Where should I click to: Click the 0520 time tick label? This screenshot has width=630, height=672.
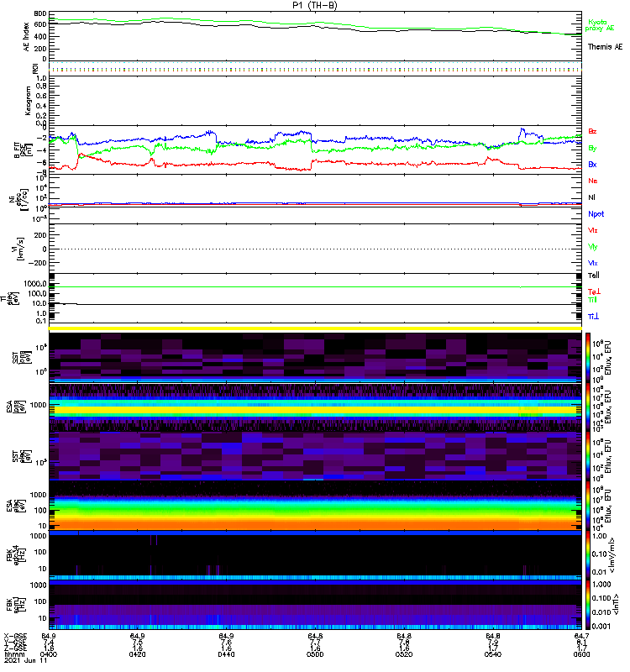pos(404,654)
